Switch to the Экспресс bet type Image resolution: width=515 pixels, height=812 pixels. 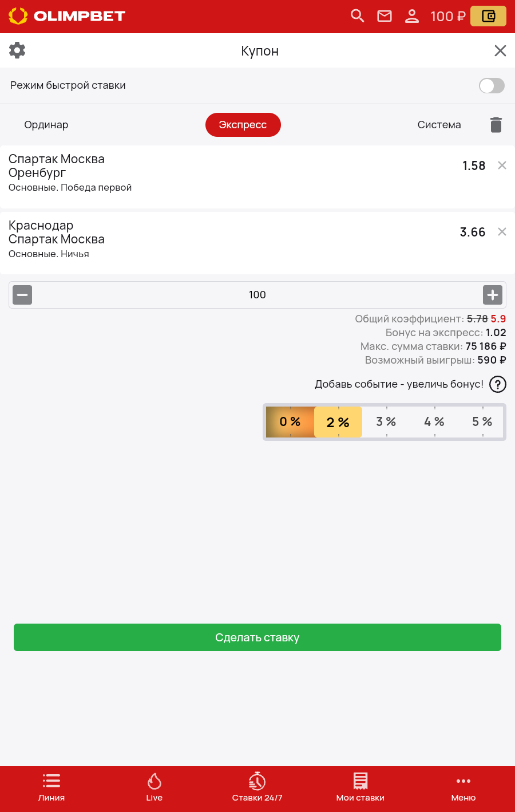click(243, 125)
